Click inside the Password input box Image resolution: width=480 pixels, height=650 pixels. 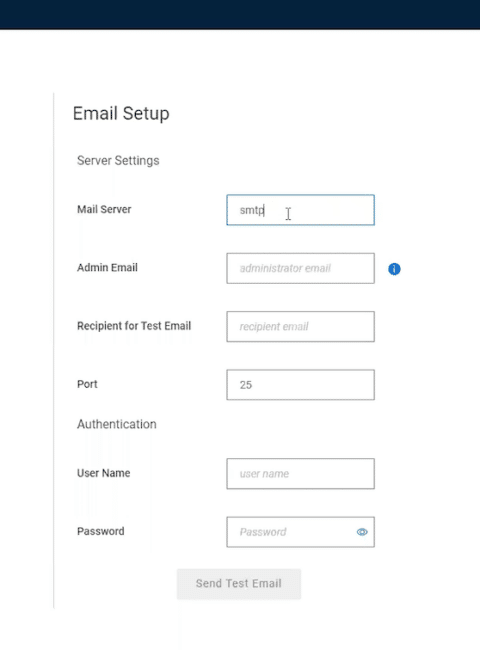290,532
